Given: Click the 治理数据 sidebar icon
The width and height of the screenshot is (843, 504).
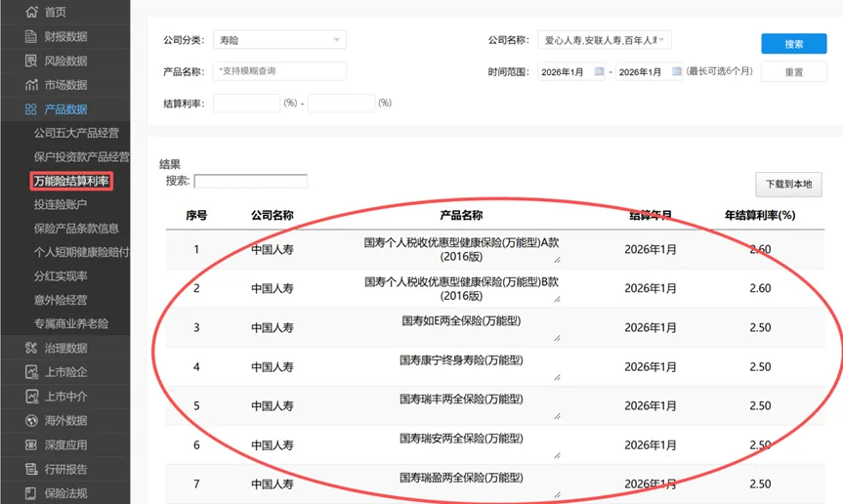Looking at the screenshot, I should click(x=31, y=348).
